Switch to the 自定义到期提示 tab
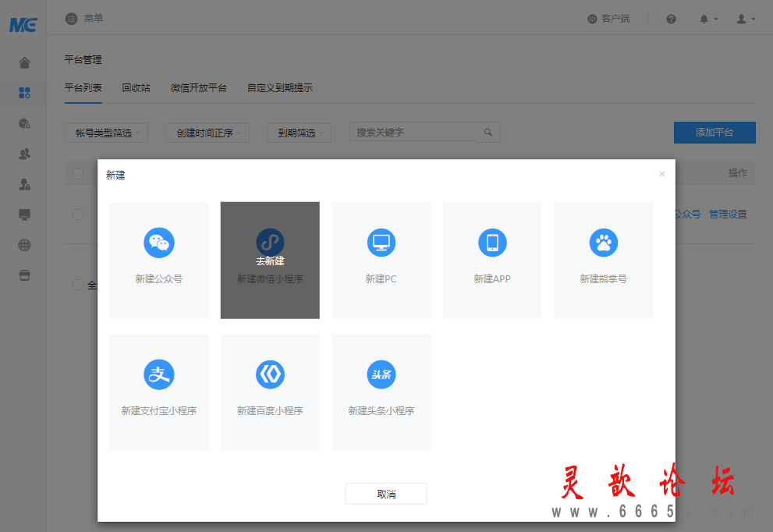This screenshot has height=532, width=773. tap(280, 88)
